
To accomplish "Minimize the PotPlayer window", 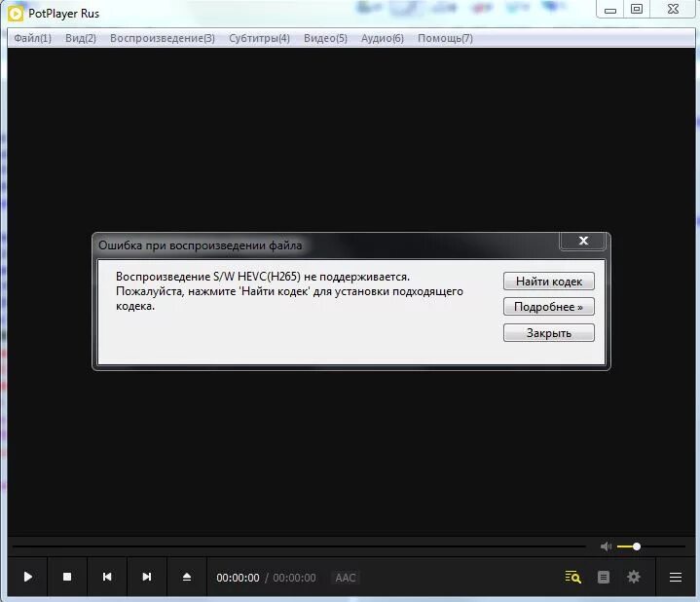I will [610, 10].
